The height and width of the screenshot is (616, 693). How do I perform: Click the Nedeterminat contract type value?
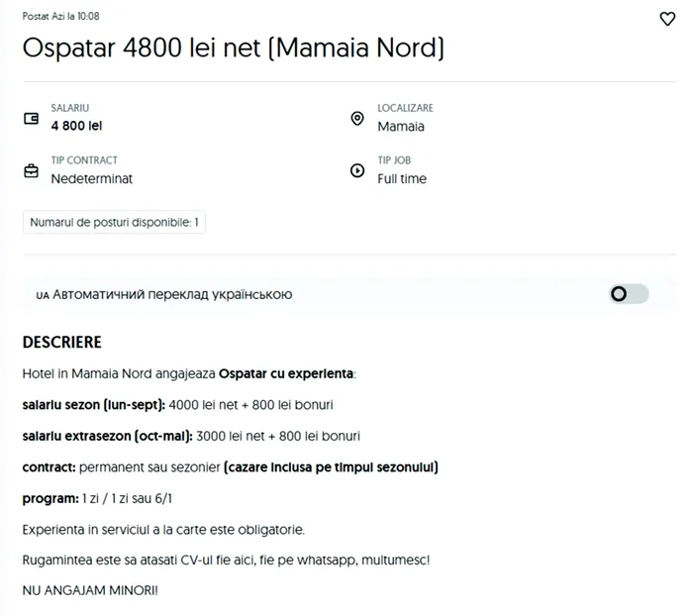[x=91, y=178]
